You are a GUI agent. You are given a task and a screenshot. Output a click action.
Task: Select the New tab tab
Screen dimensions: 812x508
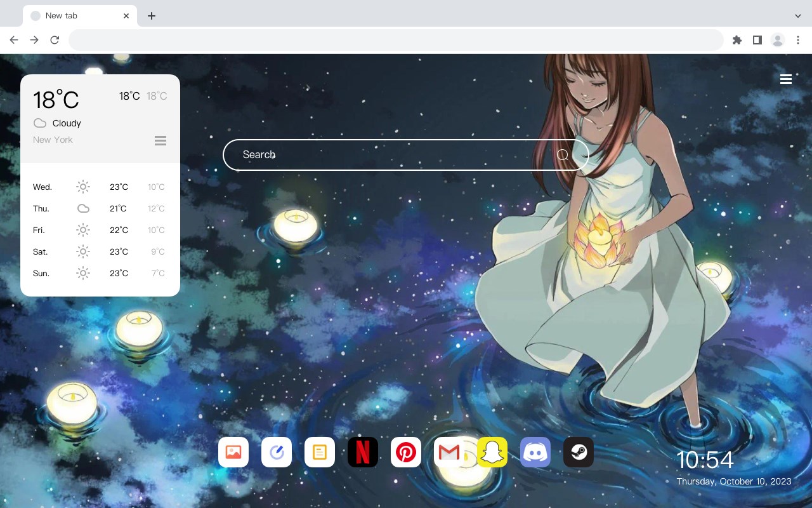(80, 16)
